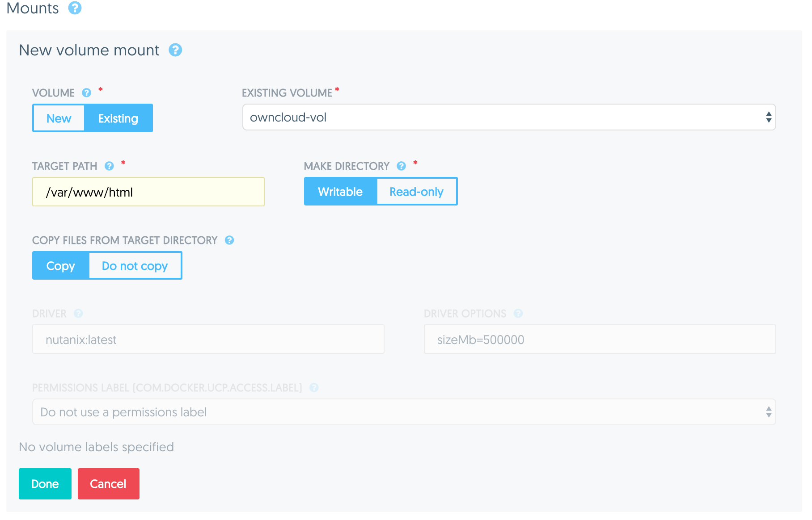Choose the Existing volume option
This screenshot has height=520, width=812.
118,118
